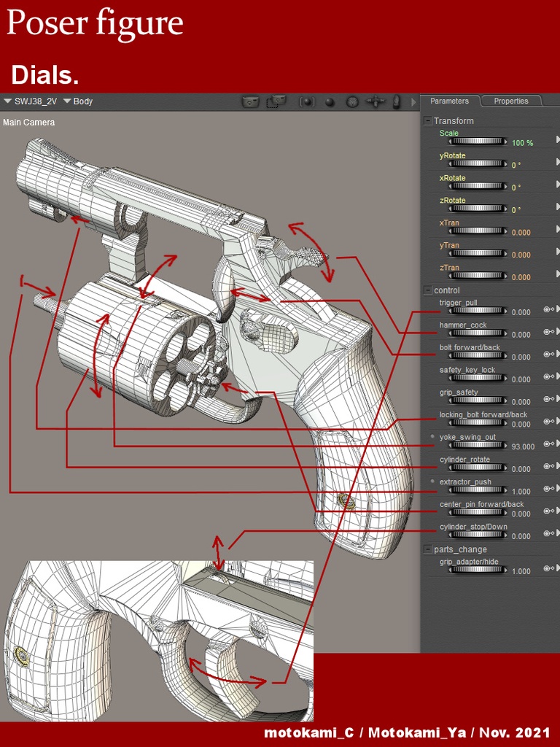Image resolution: width=560 pixels, height=747 pixels.
Task: Open the SWJ38_2V figure dropdown
Action: [31, 101]
